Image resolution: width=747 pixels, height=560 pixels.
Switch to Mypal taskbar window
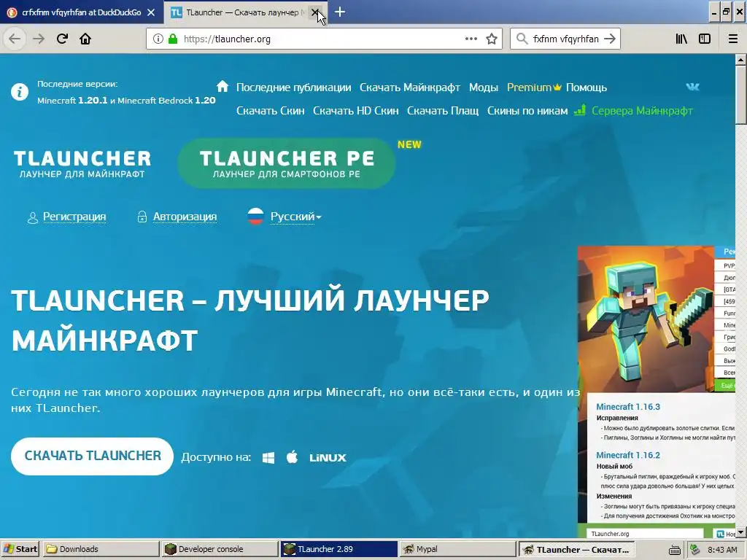457,549
